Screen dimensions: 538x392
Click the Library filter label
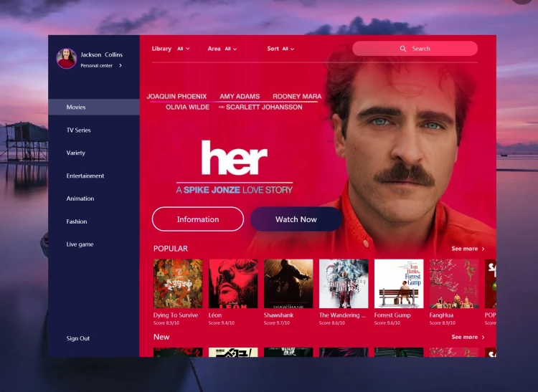pos(161,49)
